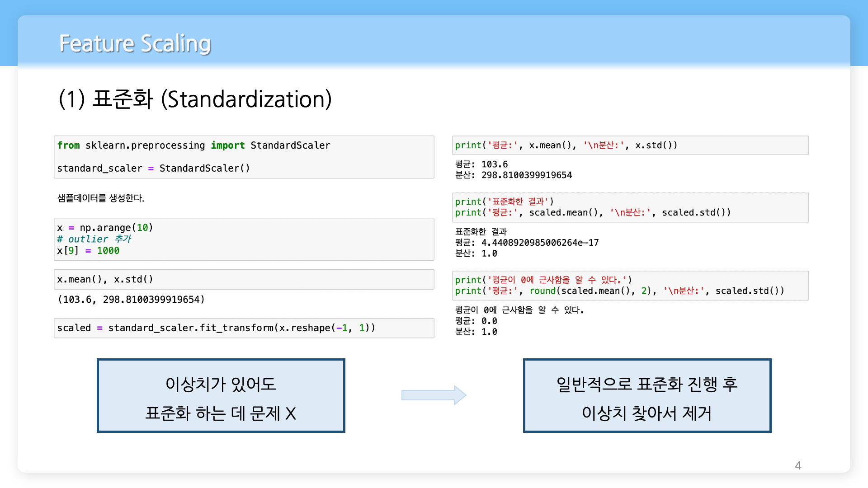This screenshot has width=868, height=488.
Task: Click the right blue box about removing outliers
Action: click(647, 396)
